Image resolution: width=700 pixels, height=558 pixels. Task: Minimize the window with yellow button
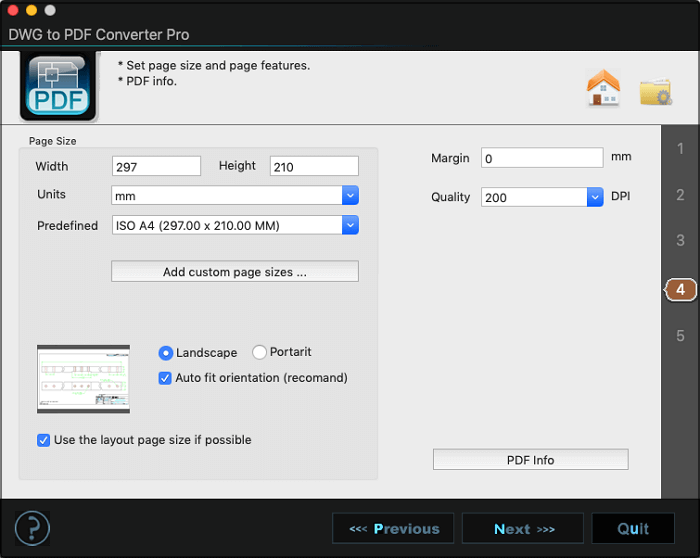pos(32,10)
